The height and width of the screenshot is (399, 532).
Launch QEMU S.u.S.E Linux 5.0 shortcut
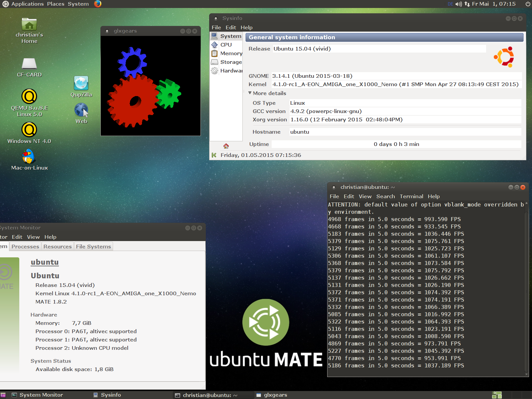point(29,96)
